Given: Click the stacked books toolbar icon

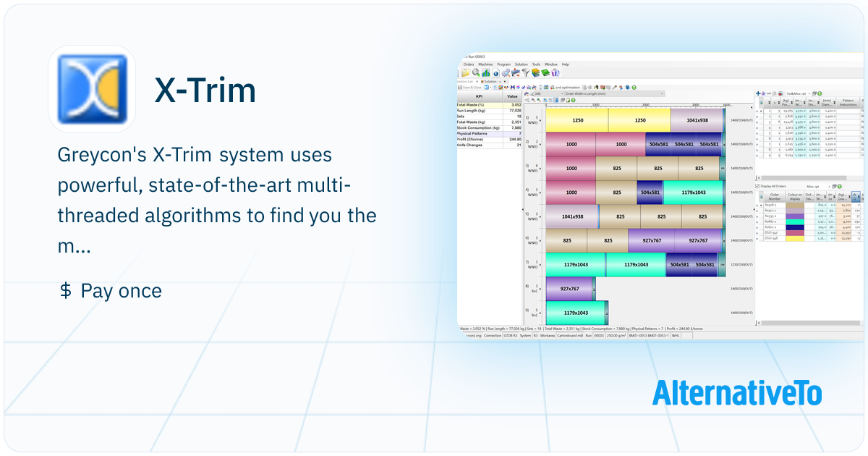Looking at the screenshot, I should click(x=535, y=72).
